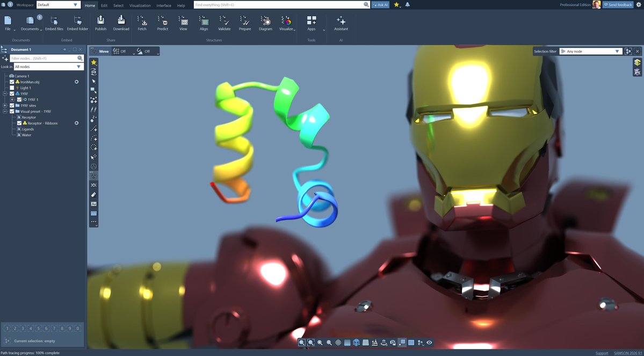The height and width of the screenshot is (356, 644).
Task: Click selection group number 5 button
Action: click(x=38, y=329)
